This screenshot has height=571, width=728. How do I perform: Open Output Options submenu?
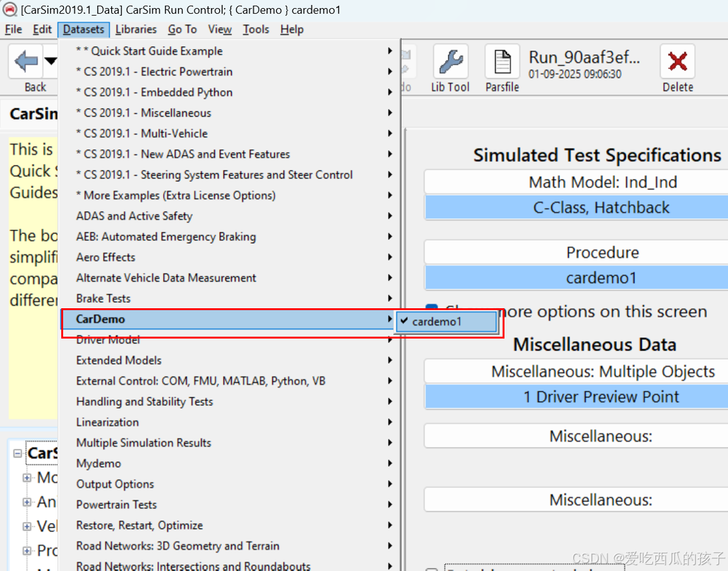click(x=229, y=484)
